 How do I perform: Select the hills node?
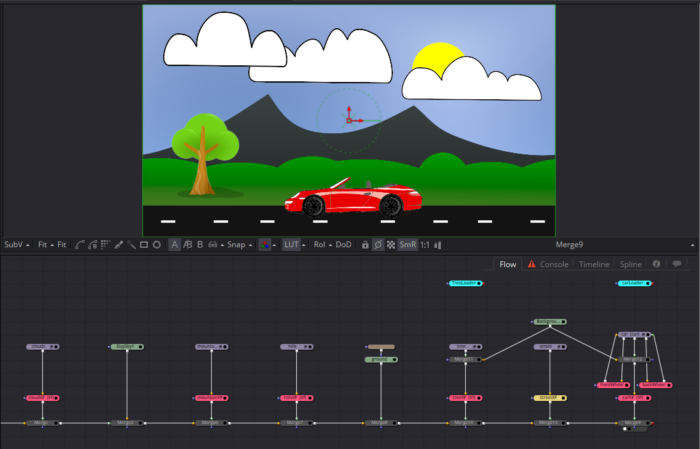[x=296, y=346]
